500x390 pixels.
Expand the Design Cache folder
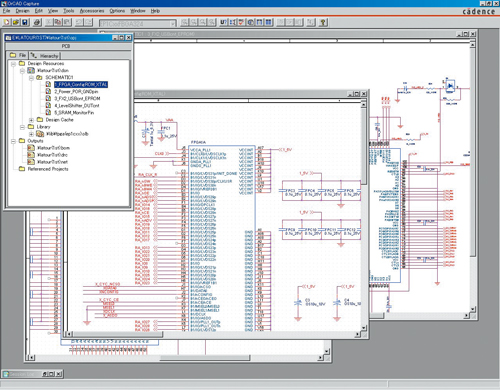pyautogui.click(x=31, y=120)
